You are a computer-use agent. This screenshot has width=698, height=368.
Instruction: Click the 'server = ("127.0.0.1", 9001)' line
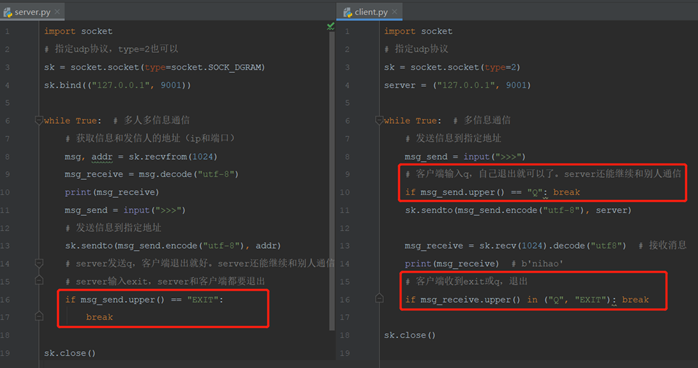[x=457, y=85]
